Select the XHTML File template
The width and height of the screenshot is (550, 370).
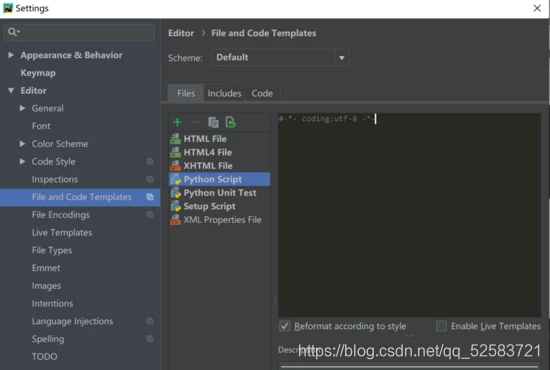(220, 166)
